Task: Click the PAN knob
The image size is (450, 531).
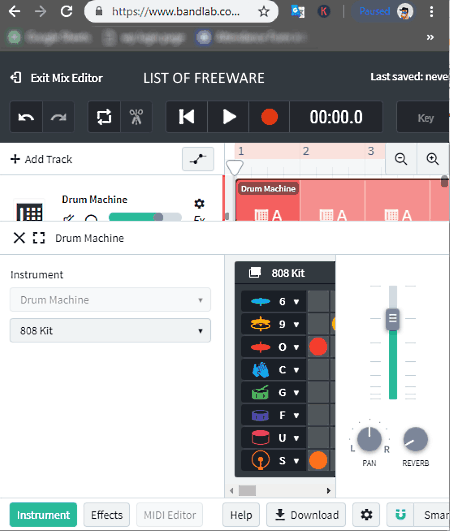Action: point(369,439)
